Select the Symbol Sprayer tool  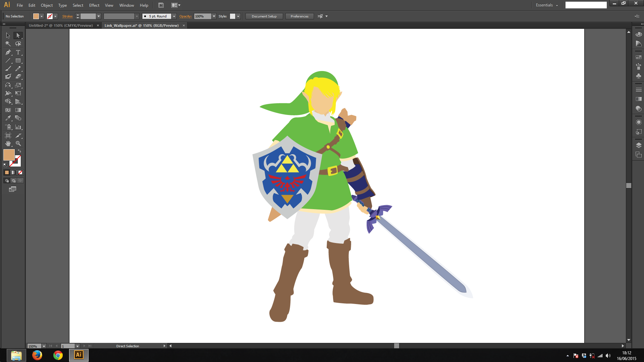(8, 127)
